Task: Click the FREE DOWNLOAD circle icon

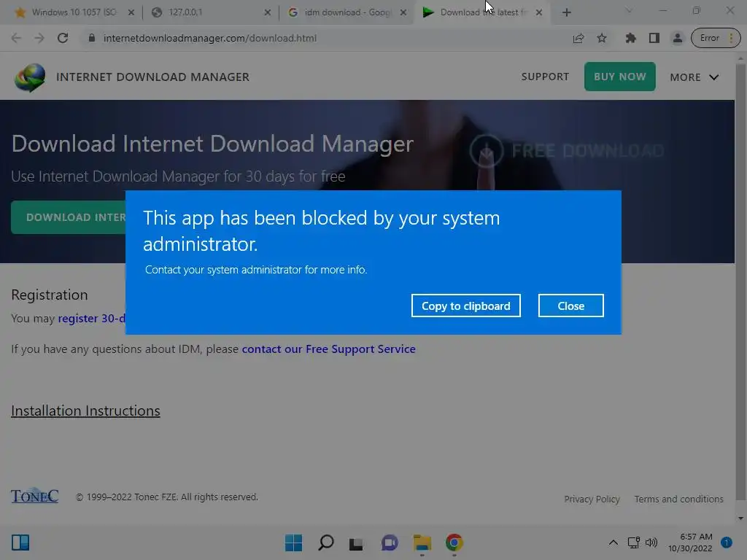Action: pyautogui.click(x=487, y=151)
